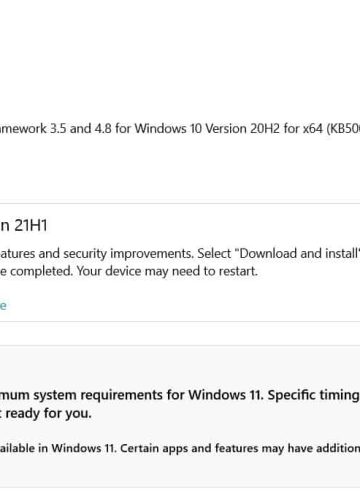
Task: Click "Windows 11" in the smaller gray-panel sentence
Action: point(83,448)
